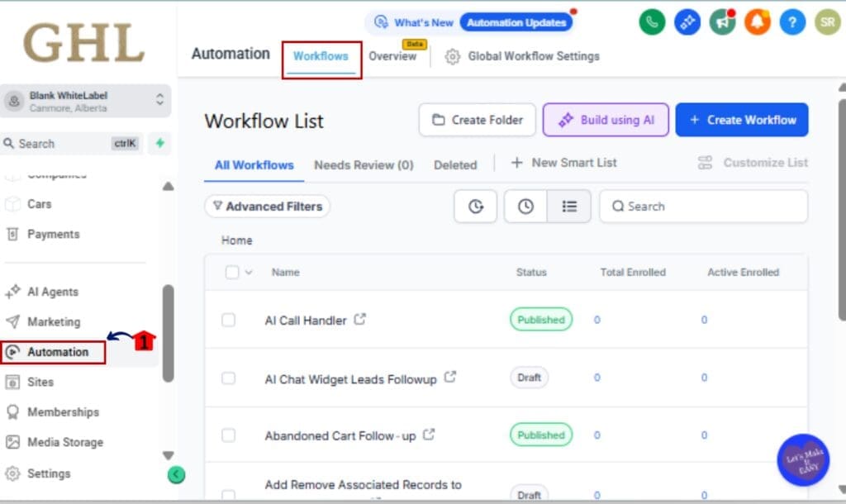Viewport: 846px width, 504px height.
Task: Click Build using AI
Action: pos(606,120)
